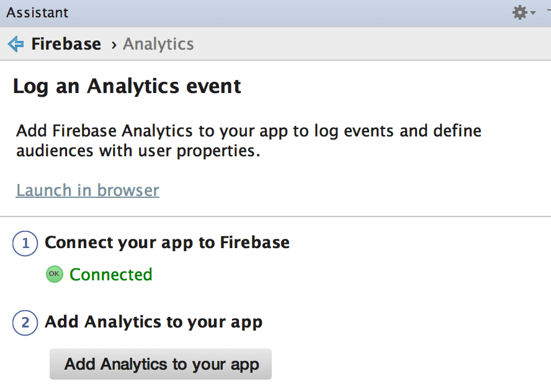The image size is (551, 392).
Task: Click the Firebase Analytics description paragraph
Action: (248, 141)
